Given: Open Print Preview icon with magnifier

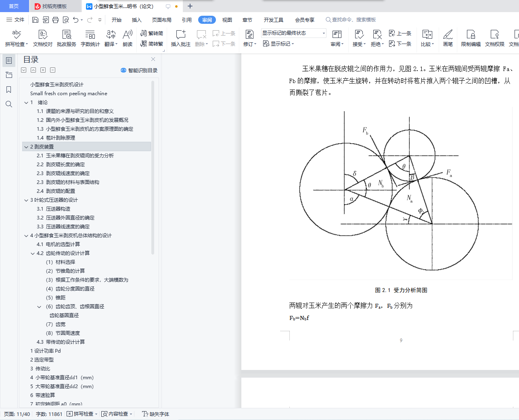Looking at the screenshot, I should [x=65, y=20].
